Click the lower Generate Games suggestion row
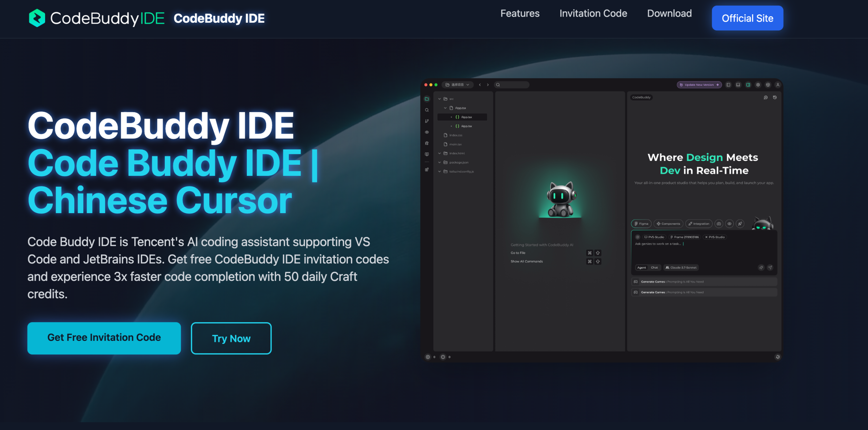The image size is (868, 430). (704, 292)
